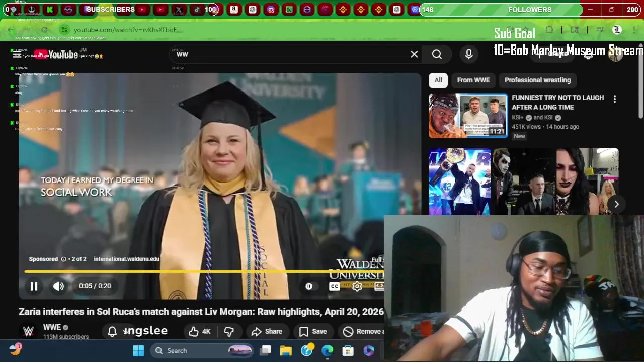The width and height of the screenshot is (644, 362).
Task: Reload the page with the browser refresh icon
Action: [x=44, y=30]
